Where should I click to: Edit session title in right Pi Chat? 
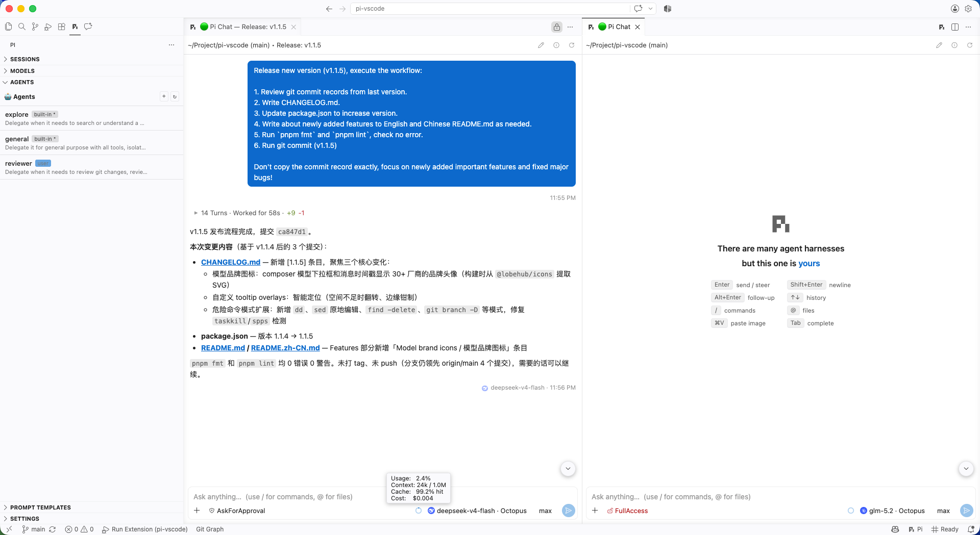939,45
